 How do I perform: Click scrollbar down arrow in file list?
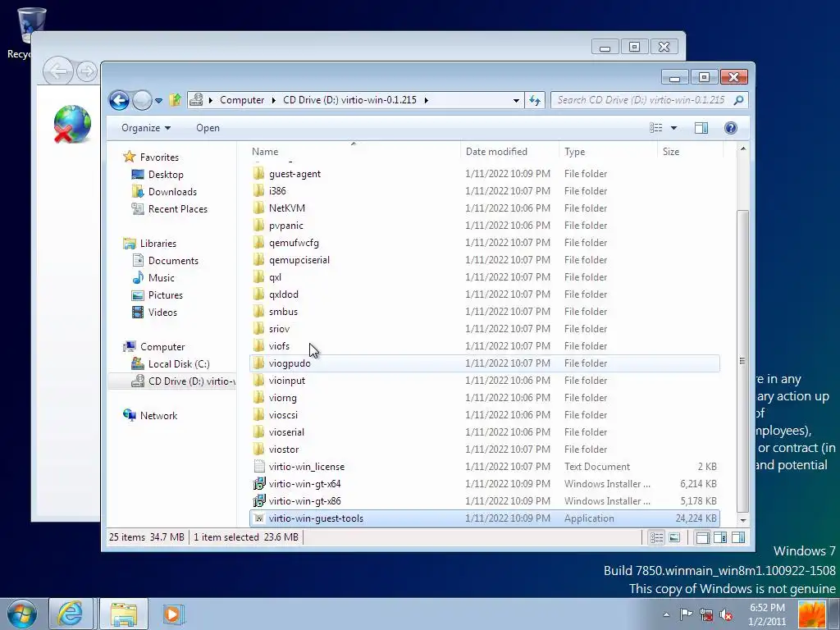tap(743, 519)
